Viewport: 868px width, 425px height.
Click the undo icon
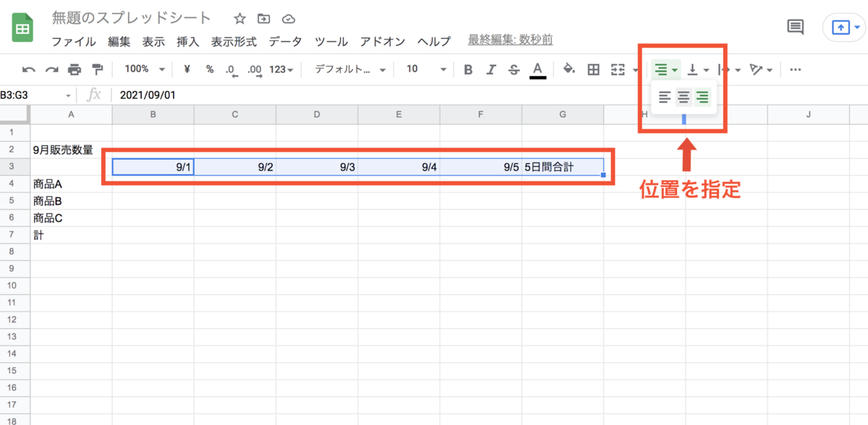29,69
